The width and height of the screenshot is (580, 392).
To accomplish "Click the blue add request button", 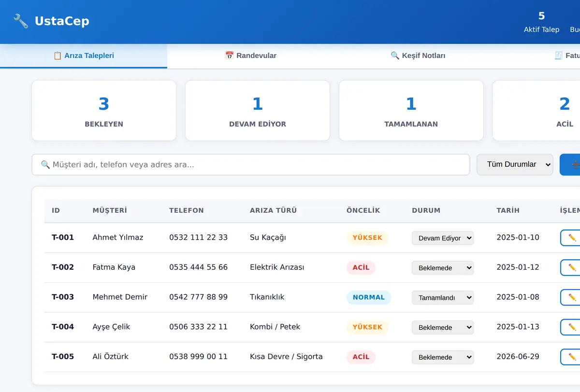I will [570, 164].
